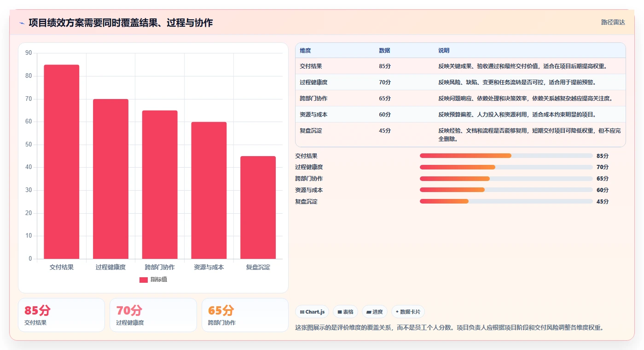Open the 70分 过程健康度 stat card
This screenshot has height=350, width=644.
[x=153, y=315]
